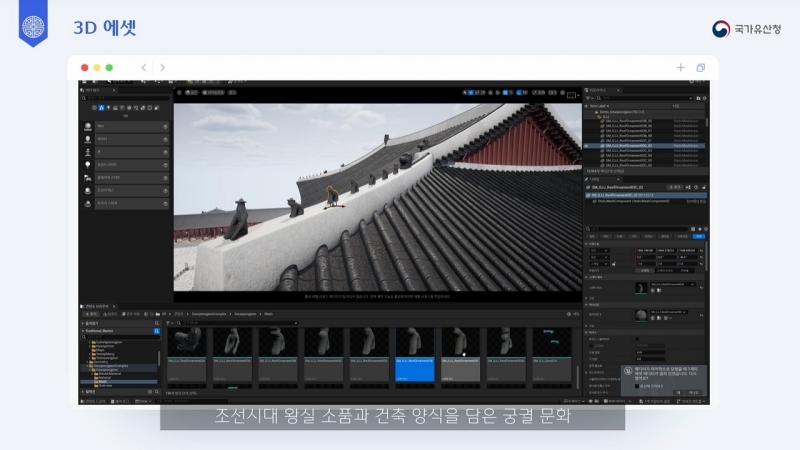Open the material element 0 asset dropdown
This screenshot has width=800, height=450.
pos(668,312)
